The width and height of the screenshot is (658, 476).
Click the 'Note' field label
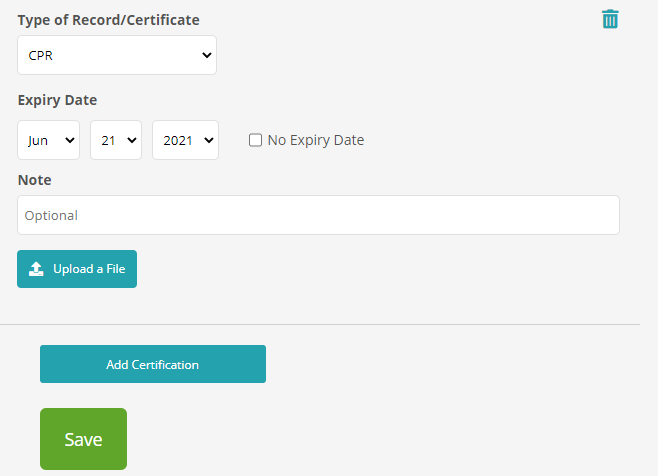coord(34,180)
